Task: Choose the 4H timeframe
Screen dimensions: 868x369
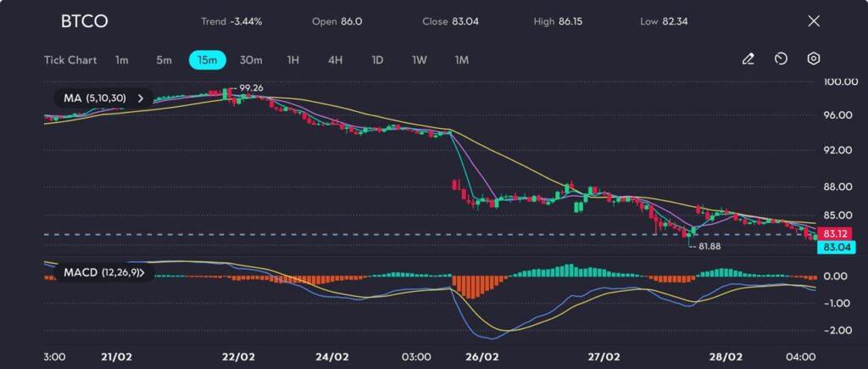Action: coord(336,60)
